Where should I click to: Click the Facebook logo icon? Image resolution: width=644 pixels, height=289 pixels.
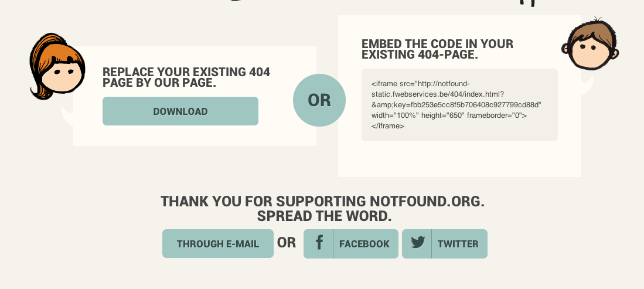click(x=319, y=243)
